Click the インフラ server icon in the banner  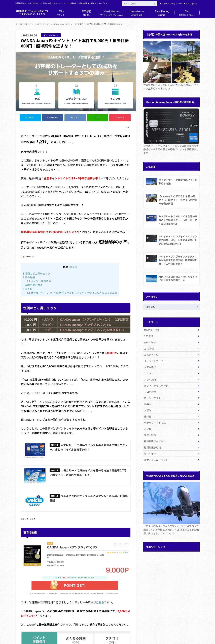click(x=115, y=92)
